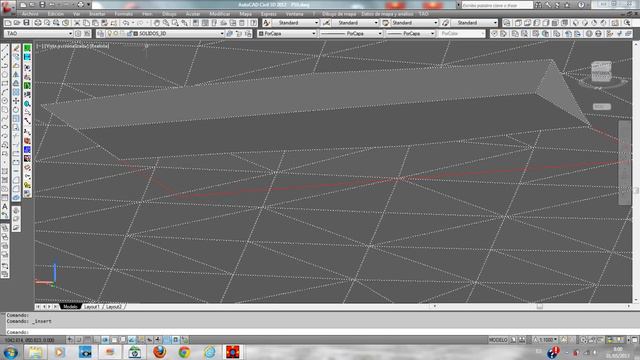Click the Infocenter search binoculars icon
The height and width of the screenshot is (360, 640).
point(539,5)
